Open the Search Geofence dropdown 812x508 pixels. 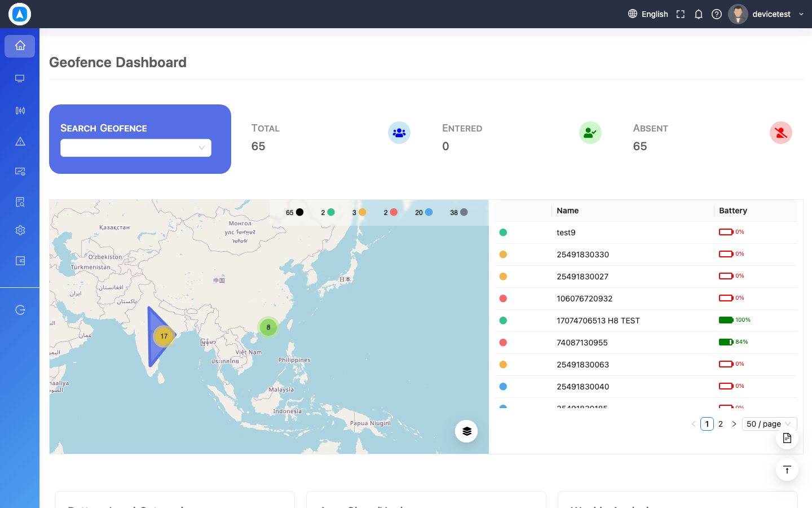136,148
